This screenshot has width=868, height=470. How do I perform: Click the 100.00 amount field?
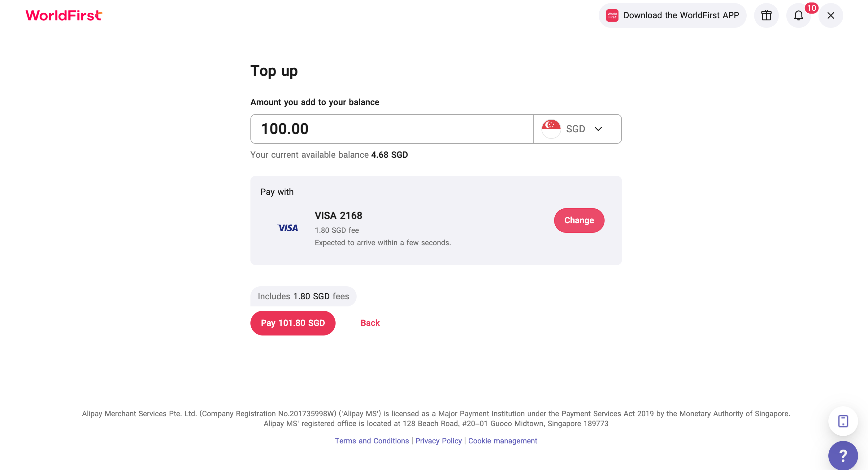coord(392,129)
